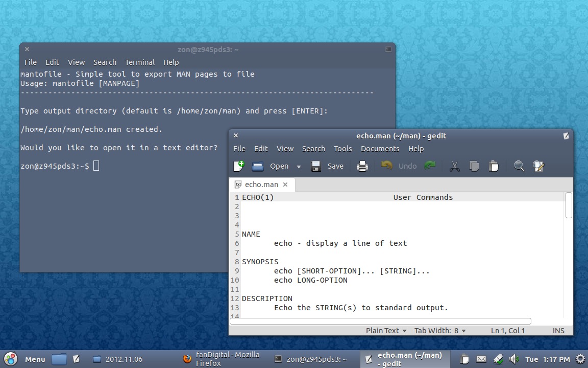This screenshot has height=368, width=588.
Task: Open gedit View menu
Action: 285,149
